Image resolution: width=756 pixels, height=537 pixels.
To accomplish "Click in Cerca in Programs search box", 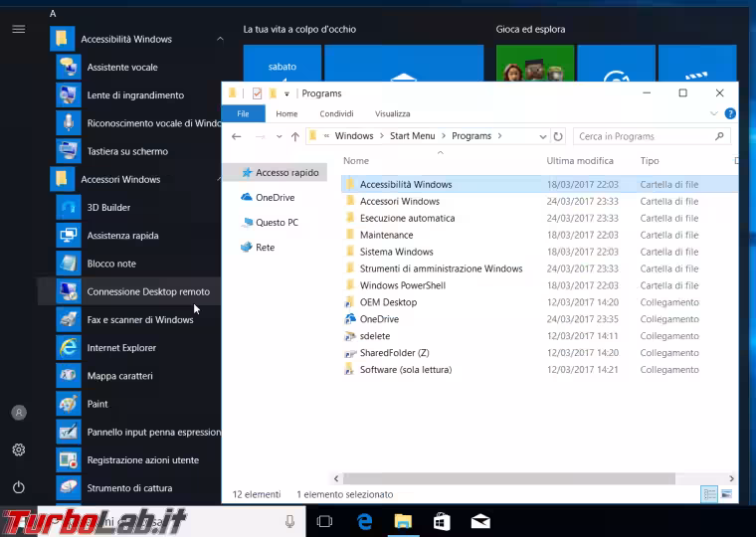I will click(651, 136).
